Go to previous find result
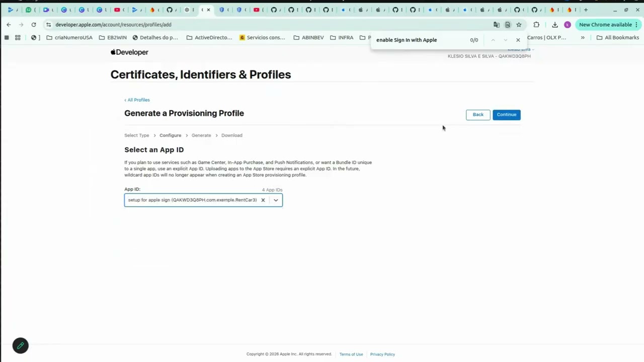 point(493,40)
